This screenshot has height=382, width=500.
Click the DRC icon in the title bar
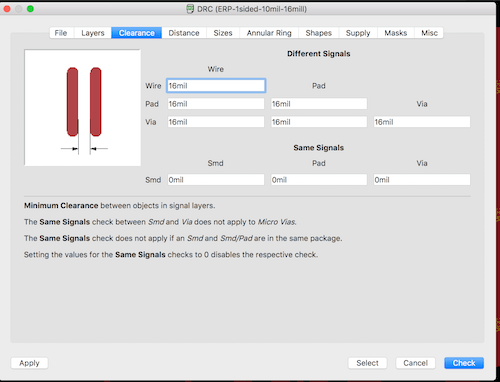click(190, 9)
